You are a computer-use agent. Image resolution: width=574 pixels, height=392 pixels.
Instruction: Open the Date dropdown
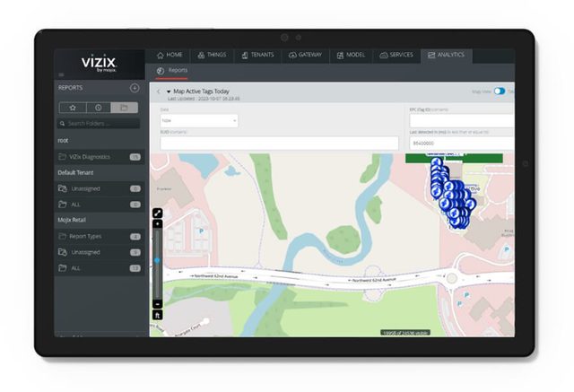[199, 119]
